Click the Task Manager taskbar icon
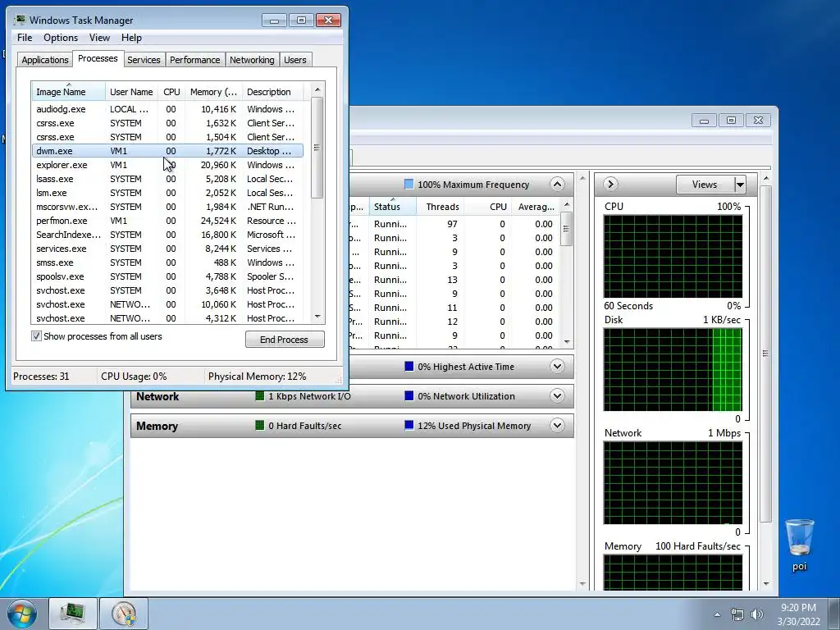This screenshot has width=840, height=630. (x=73, y=614)
